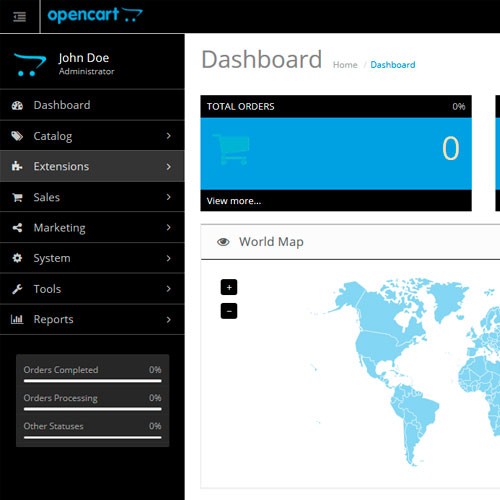Click the OpenCart logo in header

[95, 15]
